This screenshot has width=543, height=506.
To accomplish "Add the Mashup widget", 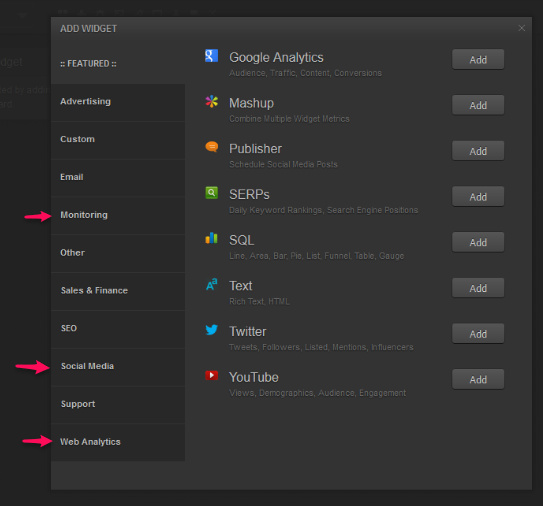I will pos(478,105).
